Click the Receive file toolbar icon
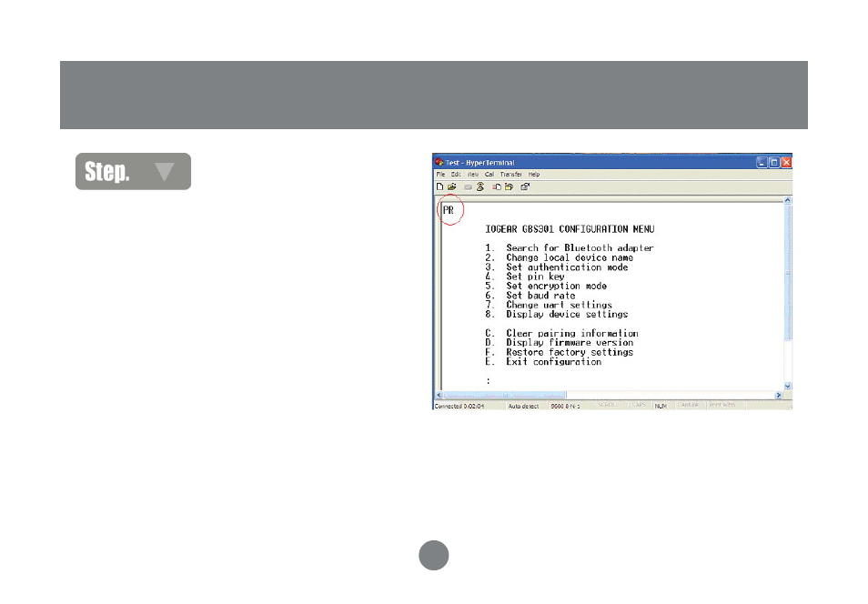The width and height of the screenshot is (868, 604). [x=510, y=187]
